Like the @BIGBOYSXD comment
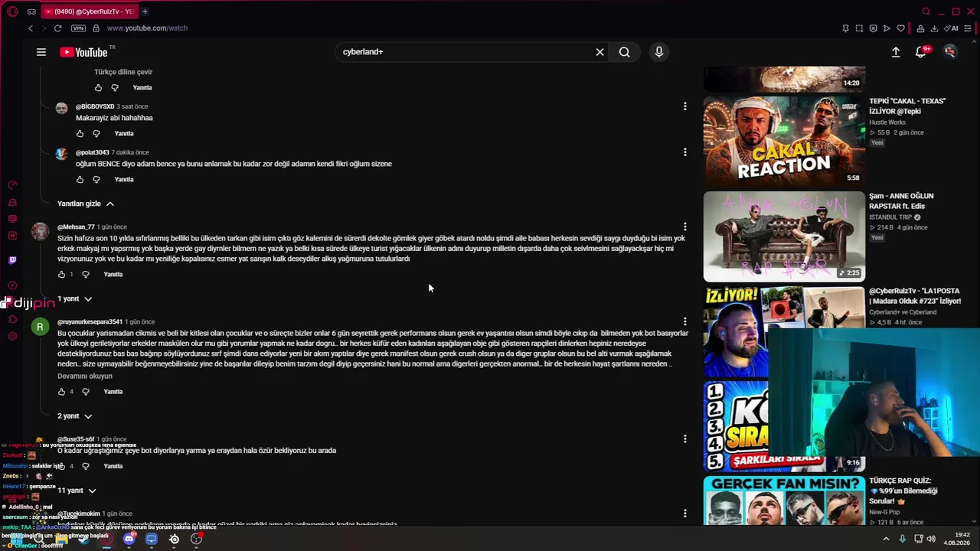 [80, 134]
